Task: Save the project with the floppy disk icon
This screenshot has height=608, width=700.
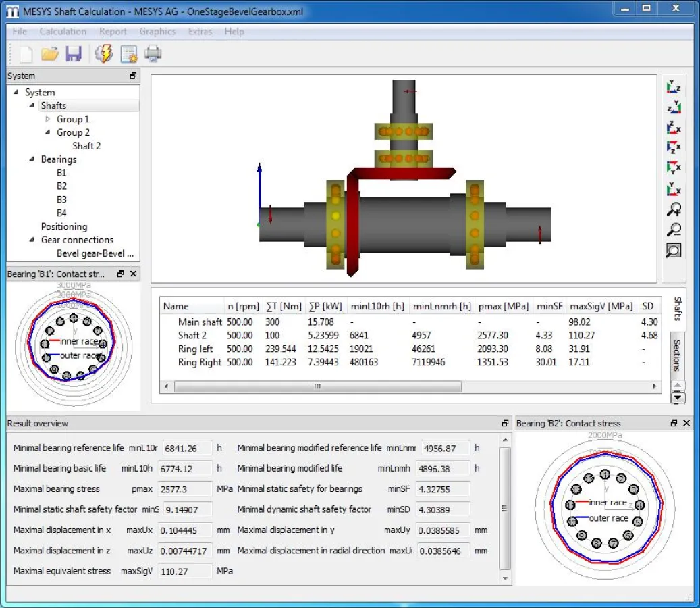Action: point(74,54)
